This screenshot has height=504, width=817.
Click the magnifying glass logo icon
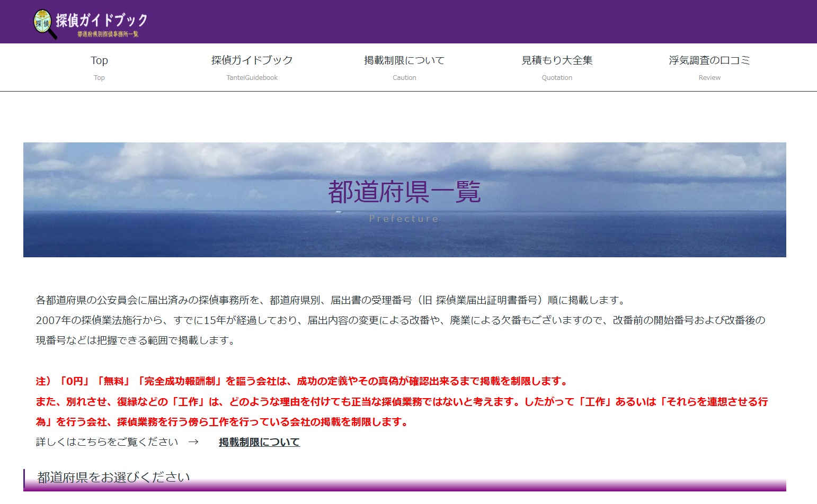(43, 23)
